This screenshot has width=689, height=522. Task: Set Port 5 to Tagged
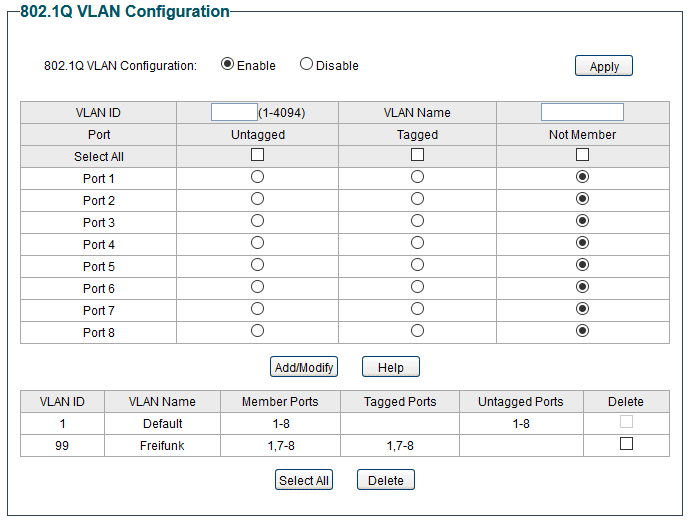tap(417, 265)
